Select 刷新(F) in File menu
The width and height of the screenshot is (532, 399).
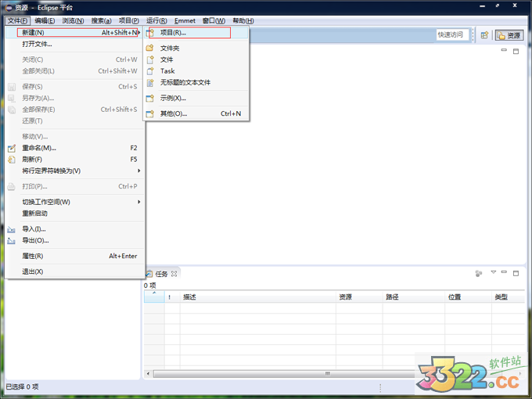74,160
